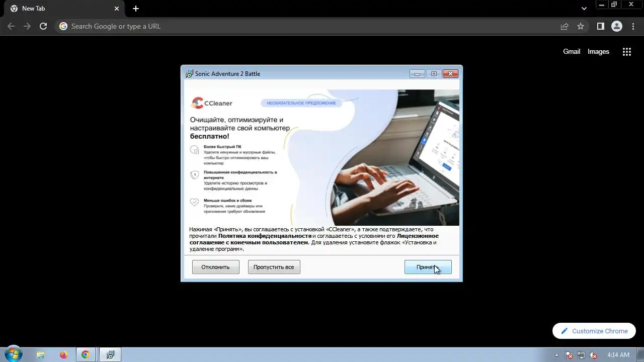Image resolution: width=644 pixels, height=362 pixels.
Task: Close the Sonic Adventure 2 Battle installer
Action: [450, 74]
